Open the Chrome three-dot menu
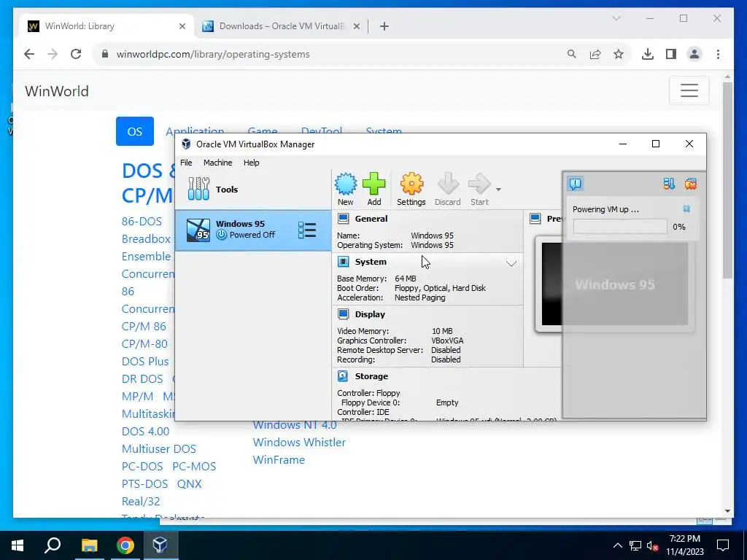The image size is (747, 560). click(718, 54)
